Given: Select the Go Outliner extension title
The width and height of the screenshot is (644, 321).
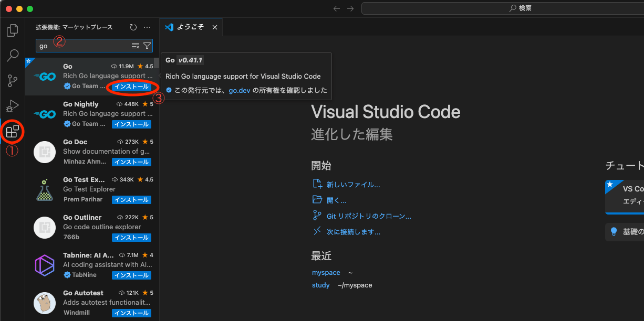Looking at the screenshot, I should 82,218.
